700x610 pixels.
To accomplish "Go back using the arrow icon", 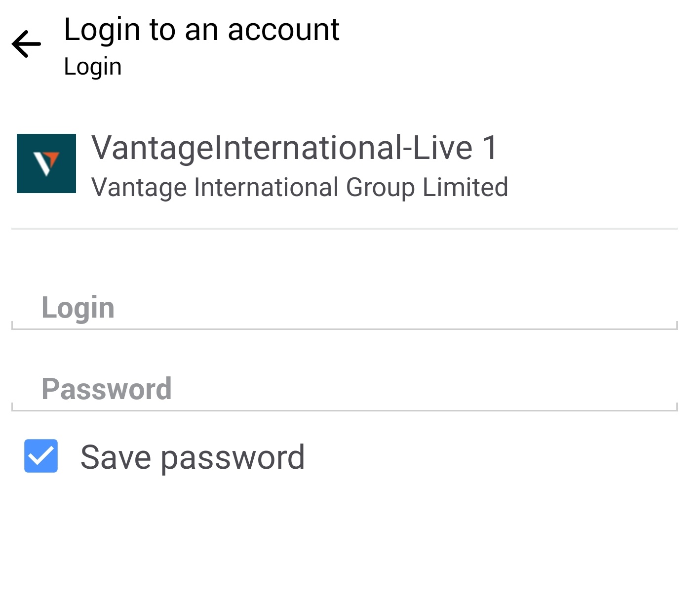I will (27, 44).
